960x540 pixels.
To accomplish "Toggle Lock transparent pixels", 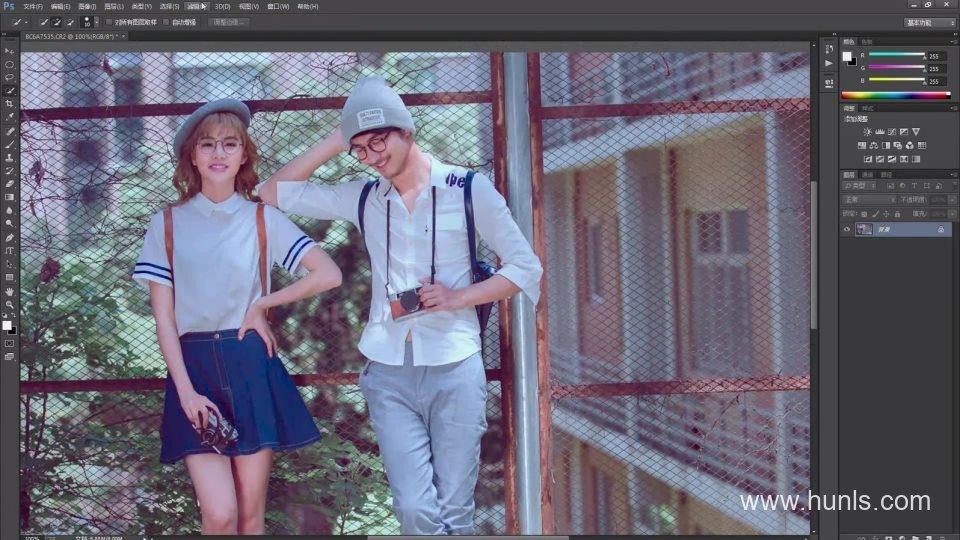I will [x=864, y=214].
